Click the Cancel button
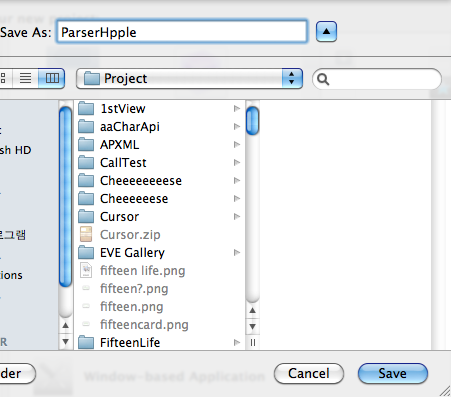Viewport: 451px width, 397px height. click(309, 374)
